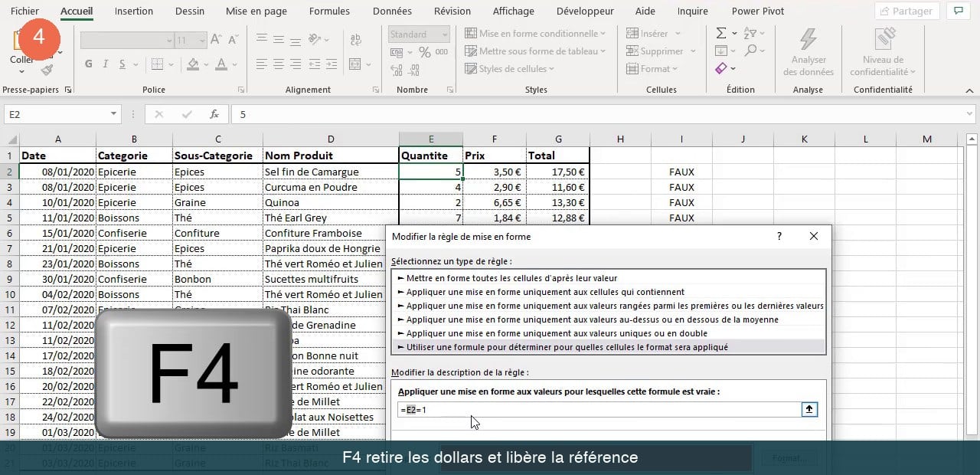Click the Format Painter brush icon
980x475 pixels.
coord(47,70)
